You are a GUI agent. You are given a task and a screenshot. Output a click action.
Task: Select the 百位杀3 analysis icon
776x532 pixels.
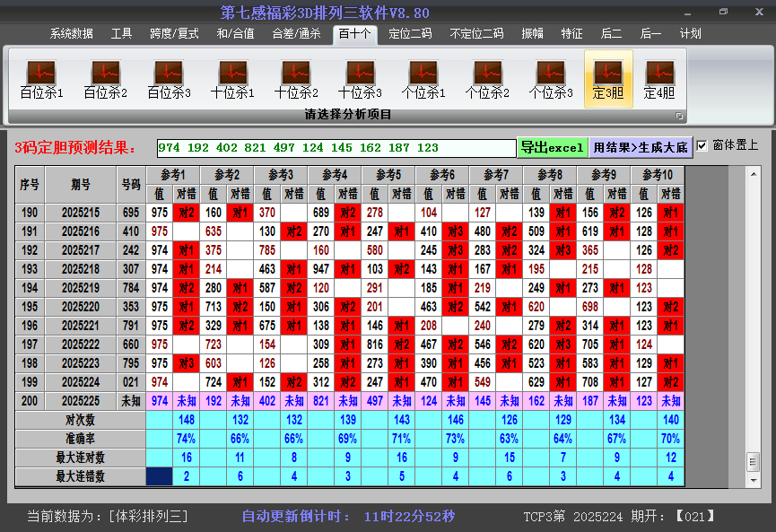pyautogui.click(x=169, y=80)
